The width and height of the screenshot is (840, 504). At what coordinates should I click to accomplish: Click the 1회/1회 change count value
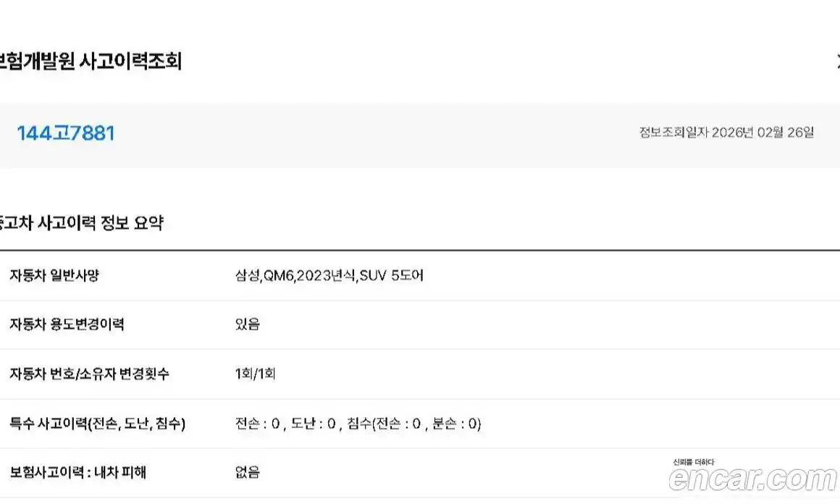tap(256, 374)
